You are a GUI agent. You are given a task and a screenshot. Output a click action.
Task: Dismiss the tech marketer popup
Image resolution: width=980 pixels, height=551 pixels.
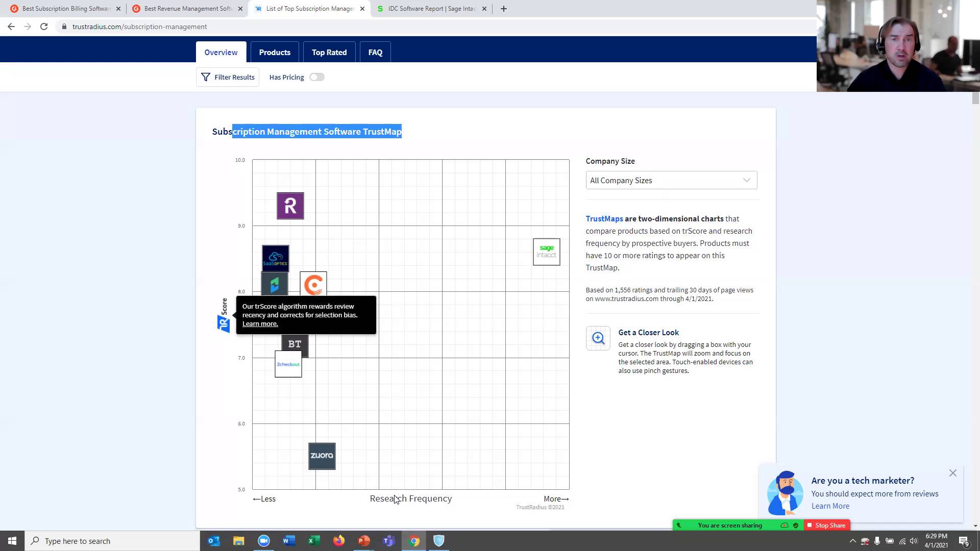(x=952, y=473)
